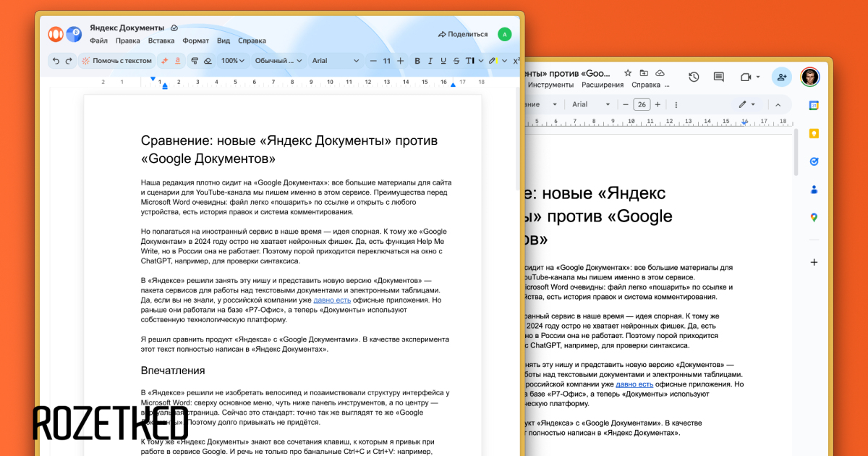Open the «Вид» menu

click(224, 41)
